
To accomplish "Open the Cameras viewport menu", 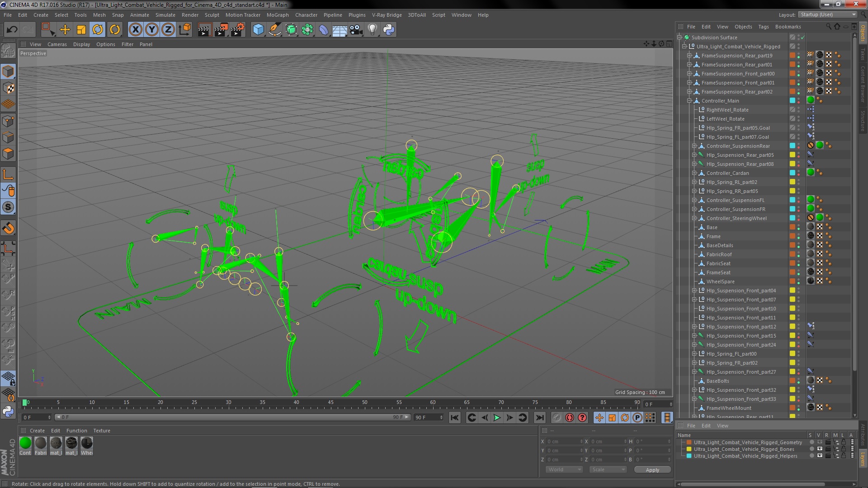I will 57,44.
